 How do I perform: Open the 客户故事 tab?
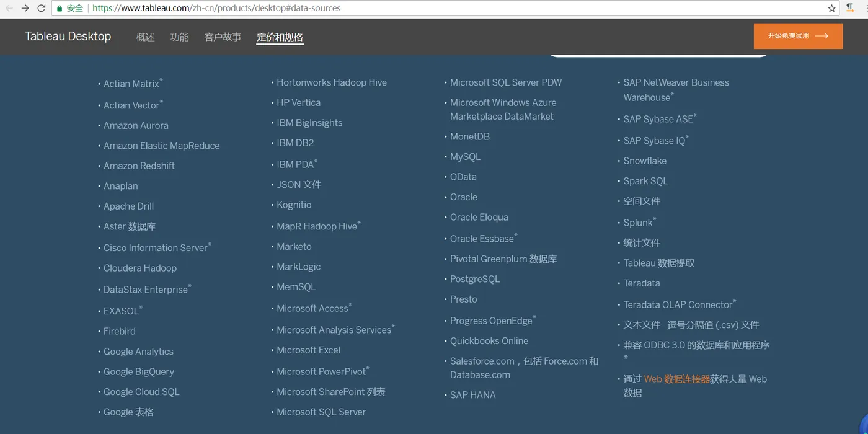point(223,37)
